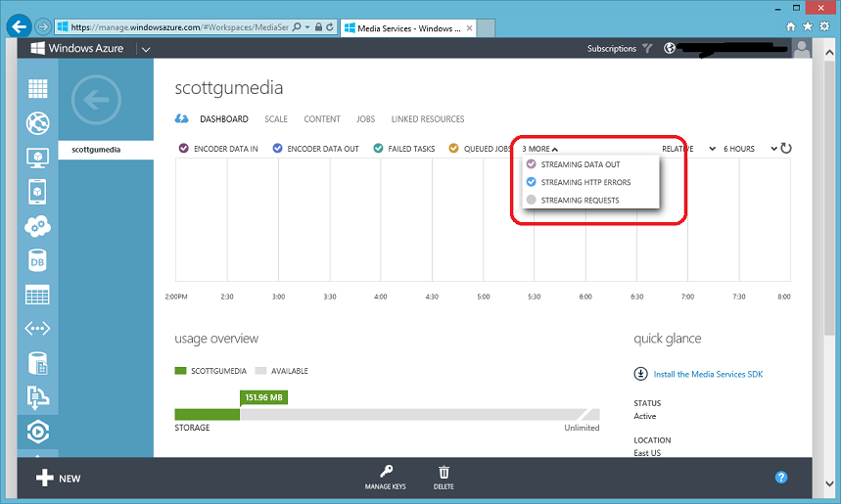This screenshot has width=841, height=504.
Task: Open Media Services play icon in sidebar
Action: 37,432
